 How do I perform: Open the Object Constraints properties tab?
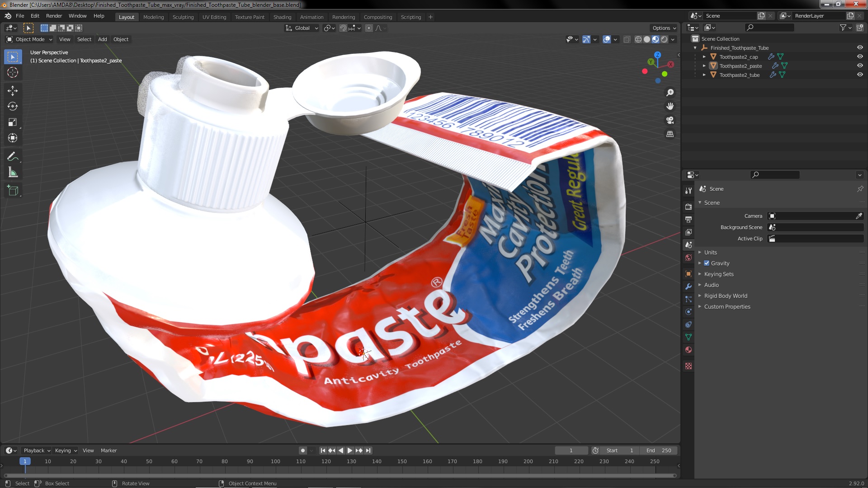689,324
